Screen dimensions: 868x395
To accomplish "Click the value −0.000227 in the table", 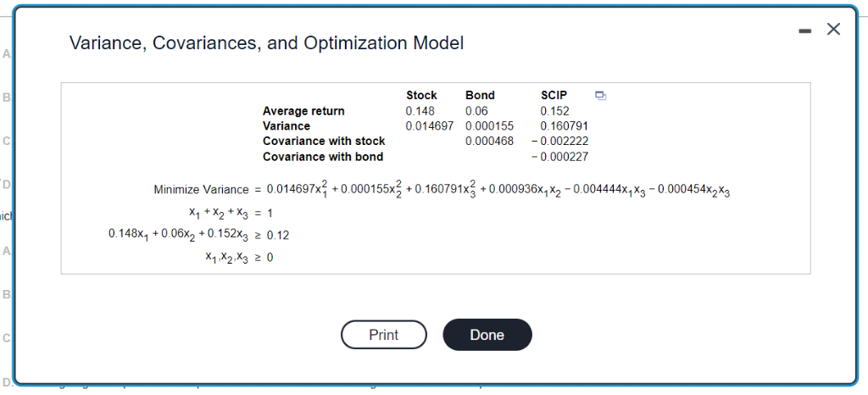I will tap(559, 157).
